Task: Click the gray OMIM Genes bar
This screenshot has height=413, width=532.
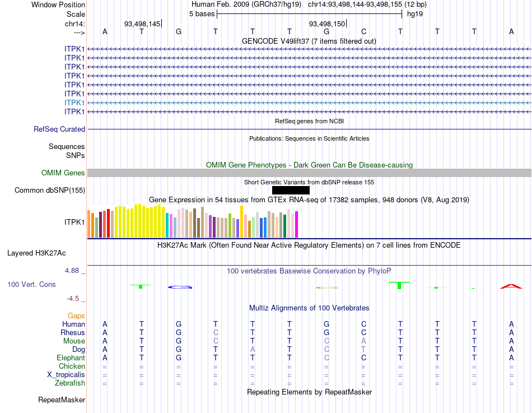Action: click(x=309, y=173)
